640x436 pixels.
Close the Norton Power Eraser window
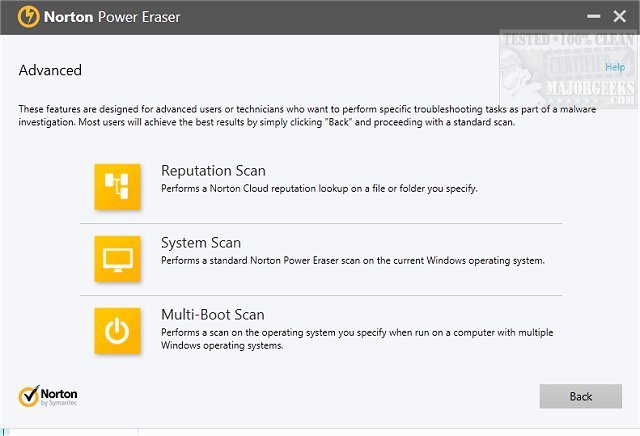pyautogui.click(x=619, y=17)
